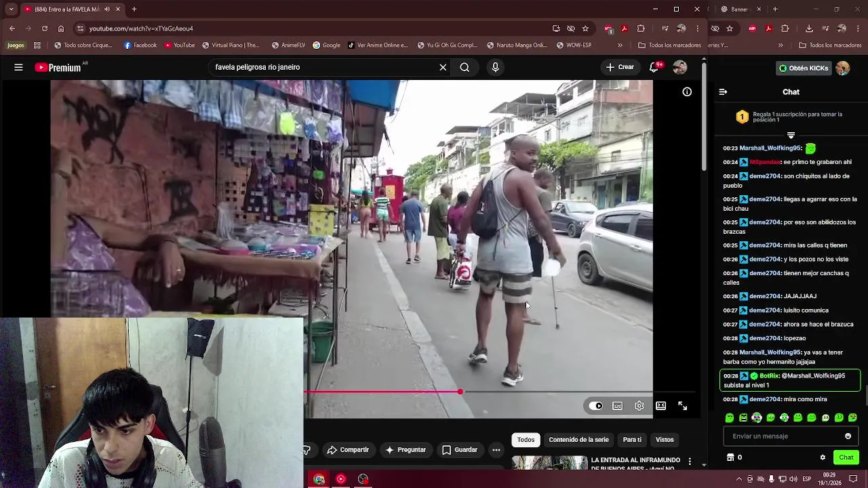The image size is (868, 488).
Task: Send message with green Chat button
Action: (x=846, y=457)
